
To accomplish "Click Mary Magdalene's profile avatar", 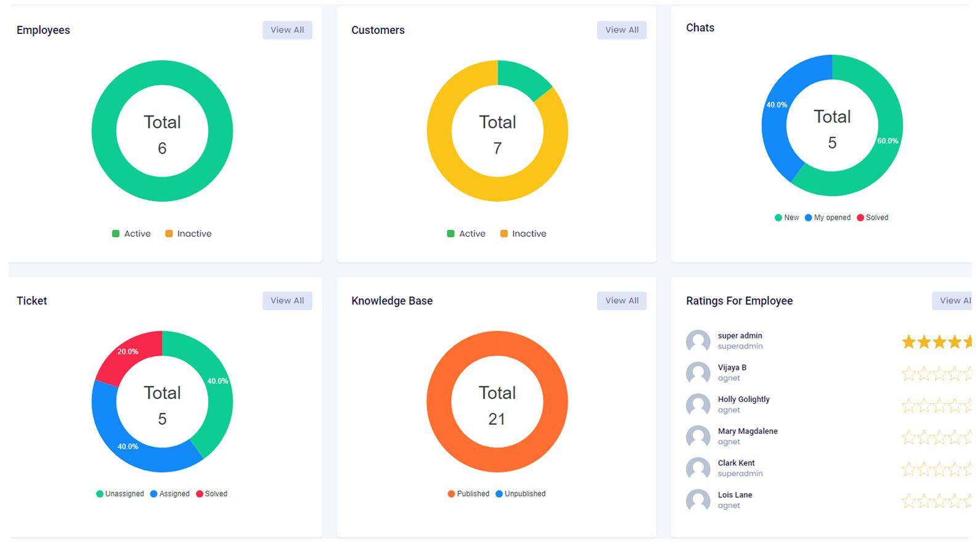I will pyautogui.click(x=698, y=437).
